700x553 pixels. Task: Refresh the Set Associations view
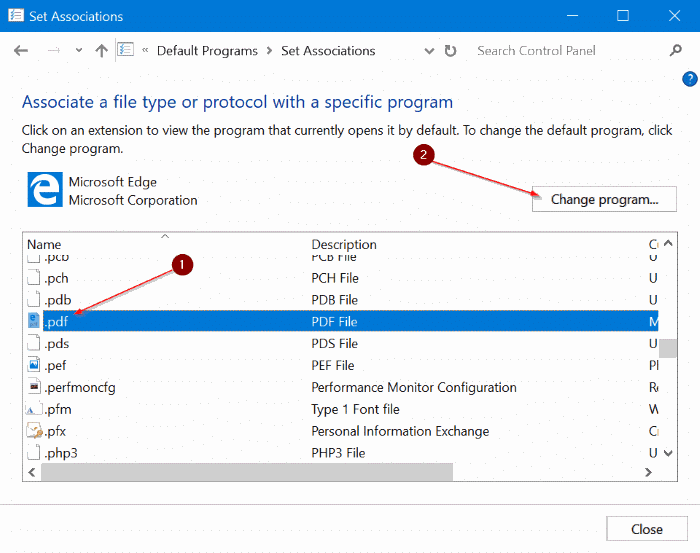pyautogui.click(x=450, y=51)
